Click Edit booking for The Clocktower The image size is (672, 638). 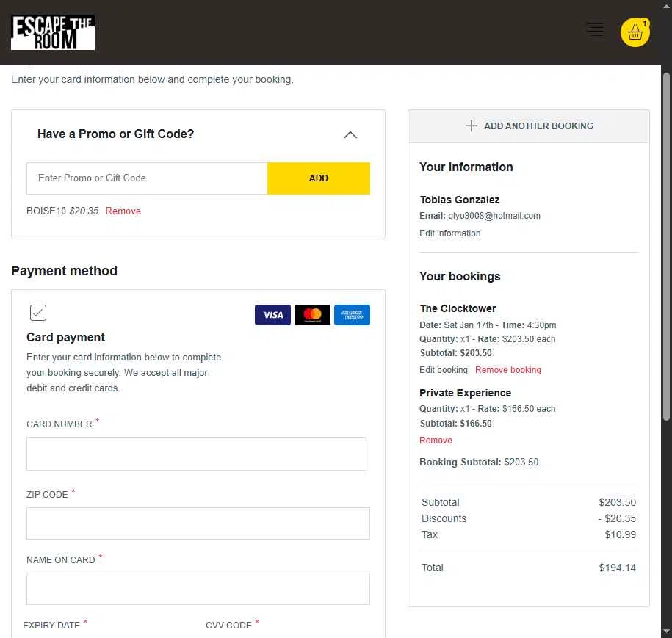pos(443,370)
